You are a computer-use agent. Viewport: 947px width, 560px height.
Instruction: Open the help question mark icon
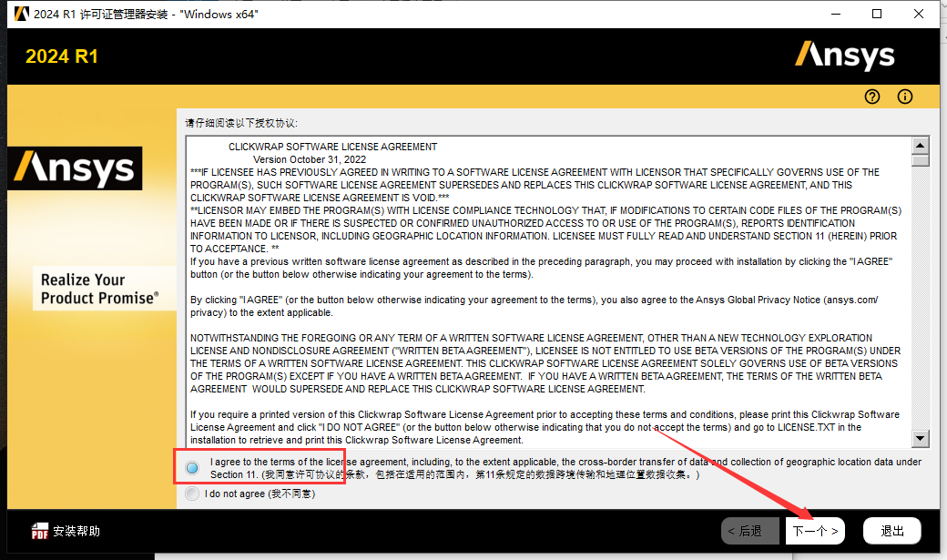(872, 97)
